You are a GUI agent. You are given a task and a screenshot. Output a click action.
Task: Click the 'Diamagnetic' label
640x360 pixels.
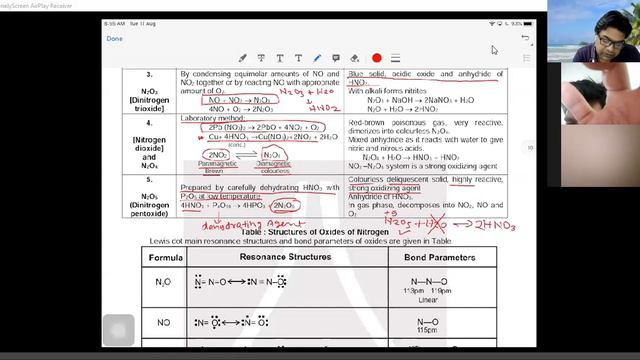click(273, 164)
